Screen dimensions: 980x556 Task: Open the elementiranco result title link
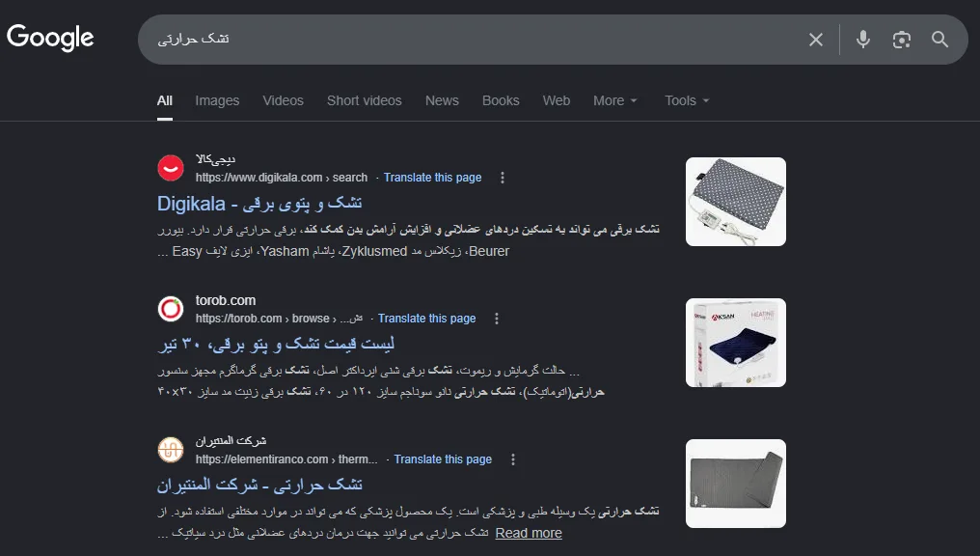click(259, 485)
